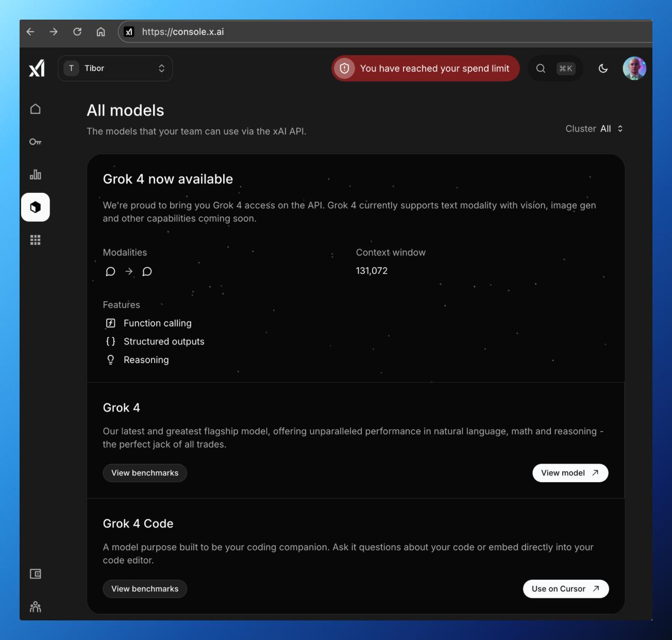View benchmarks for Grok 4
The height and width of the screenshot is (640, 672).
pos(145,473)
